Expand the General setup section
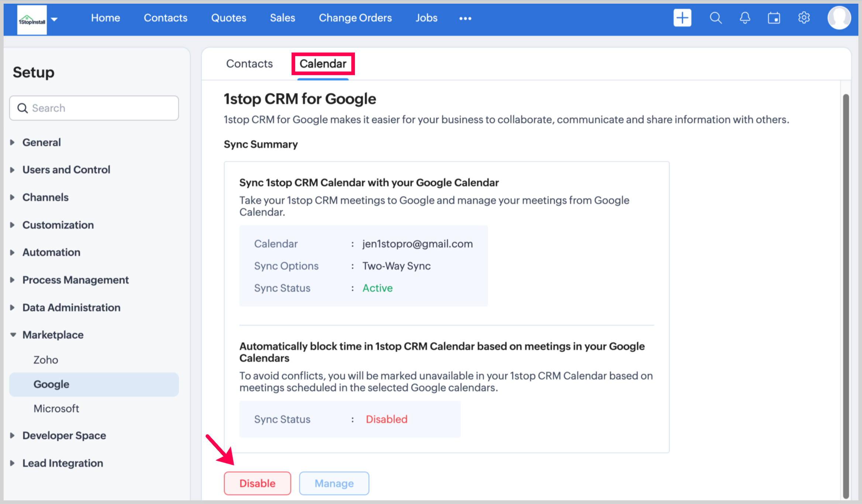Image resolution: width=862 pixels, height=504 pixels. [x=41, y=142]
